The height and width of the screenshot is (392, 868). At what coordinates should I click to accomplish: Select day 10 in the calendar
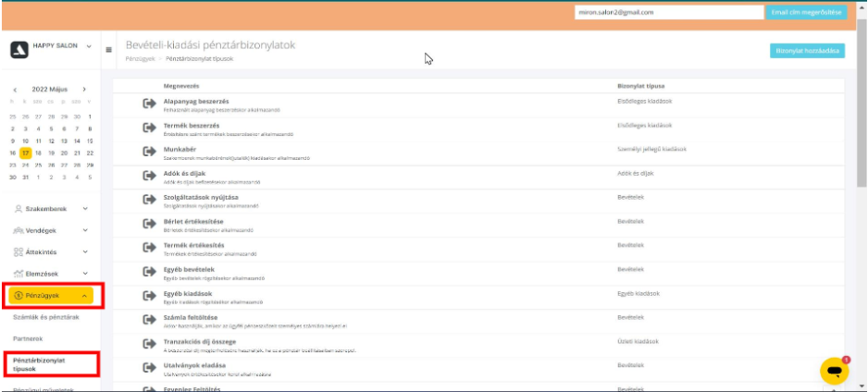25,141
